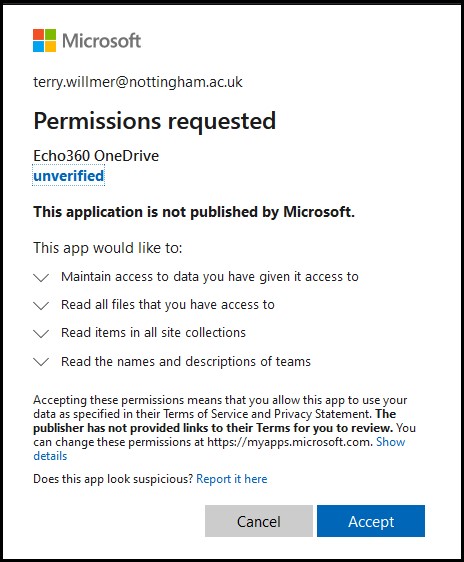Expand chevron beside Read all files

(41, 305)
